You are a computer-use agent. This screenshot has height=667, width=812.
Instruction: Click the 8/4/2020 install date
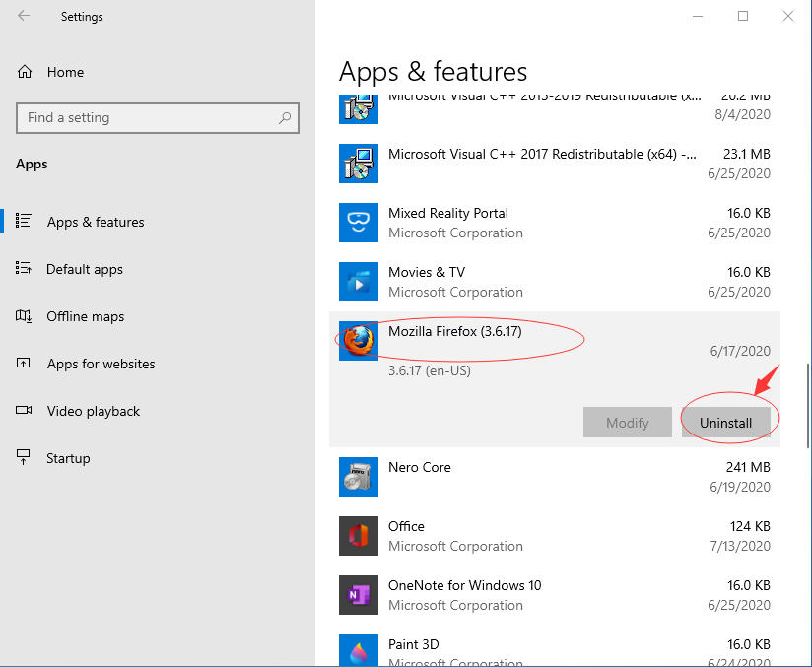(x=743, y=114)
